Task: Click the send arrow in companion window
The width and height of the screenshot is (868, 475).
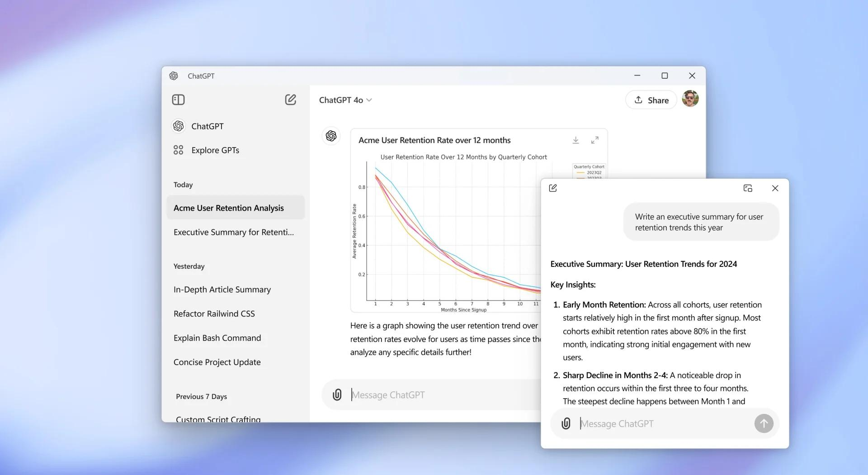Action: pos(764,423)
